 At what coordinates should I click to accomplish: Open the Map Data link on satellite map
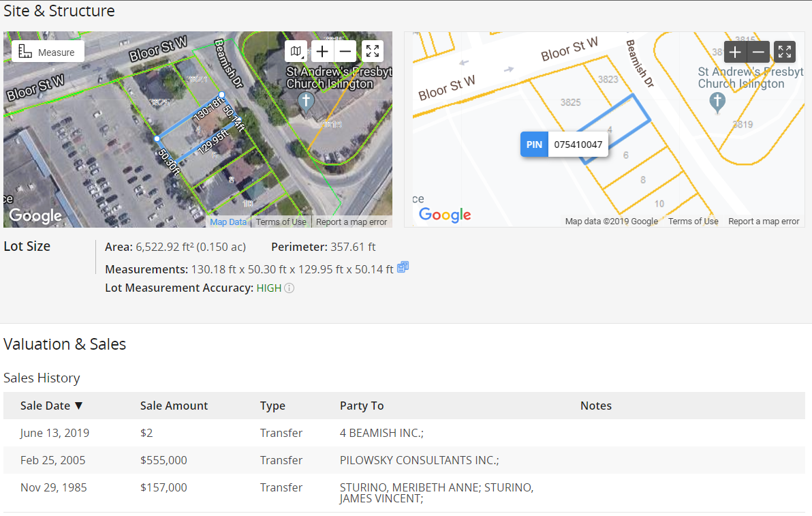(x=228, y=222)
